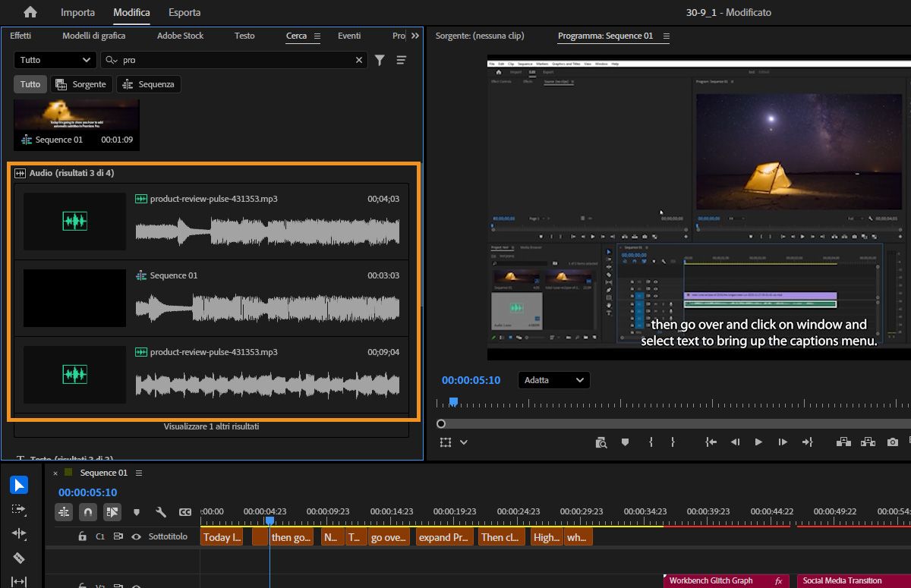Select the Ripple Edit tool
The image size is (911, 588).
click(x=19, y=533)
